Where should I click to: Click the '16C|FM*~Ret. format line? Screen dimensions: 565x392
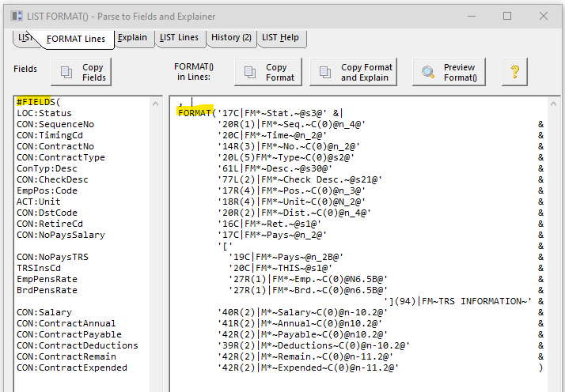coord(269,224)
